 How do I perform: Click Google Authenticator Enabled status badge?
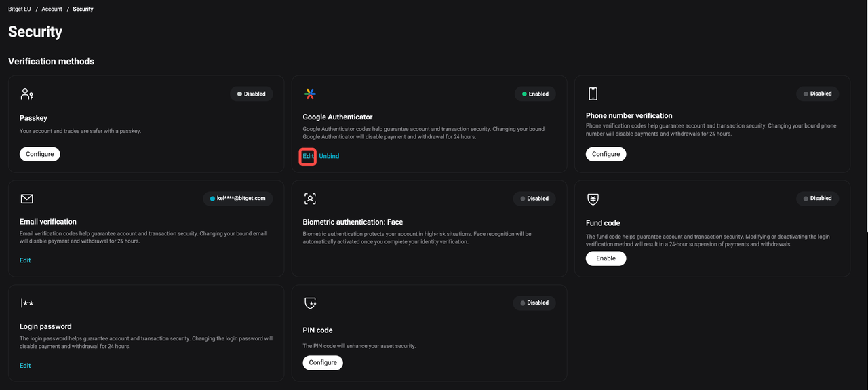pos(534,94)
